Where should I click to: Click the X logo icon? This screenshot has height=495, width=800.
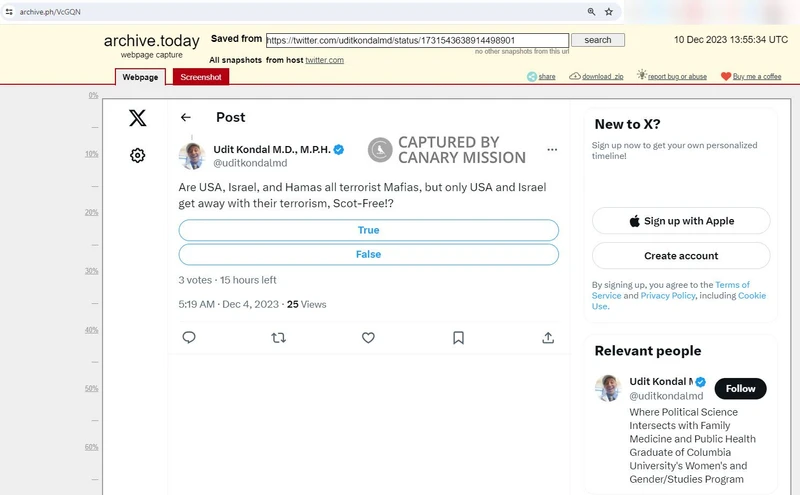pyautogui.click(x=137, y=118)
